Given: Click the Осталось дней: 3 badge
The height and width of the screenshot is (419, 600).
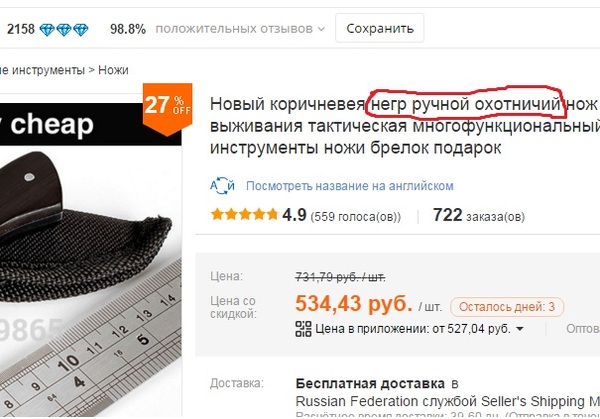Looking at the screenshot, I should coord(507,307).
